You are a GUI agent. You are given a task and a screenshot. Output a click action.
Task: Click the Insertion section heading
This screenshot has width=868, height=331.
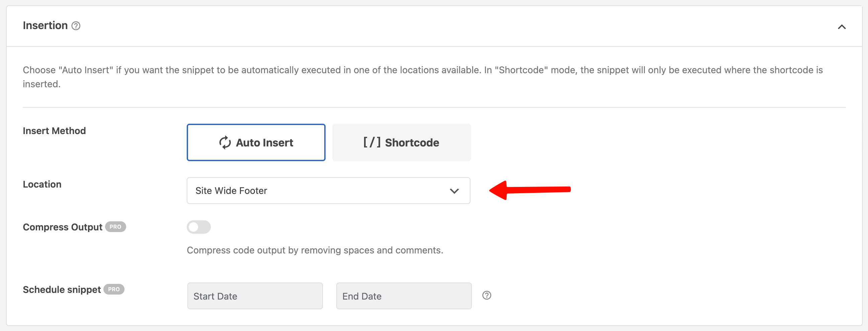(x=45, y=26)
